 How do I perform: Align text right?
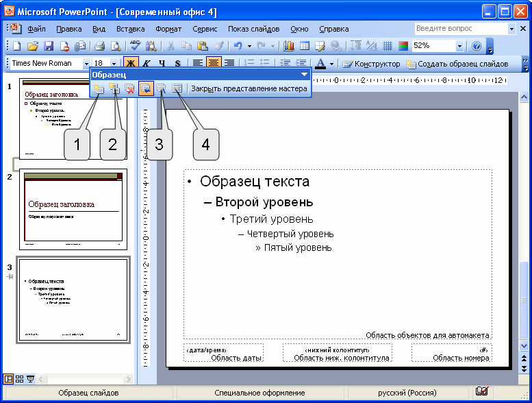[x=229, y=63]
